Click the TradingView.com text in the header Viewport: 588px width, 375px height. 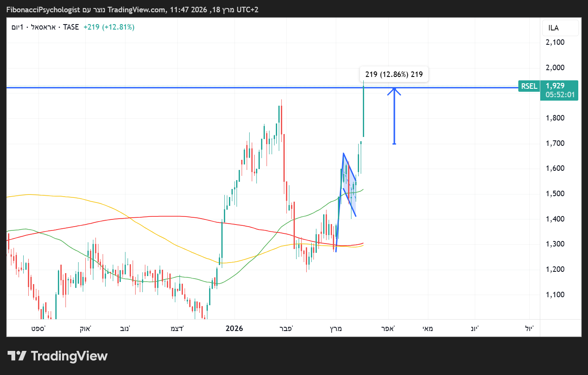point(137,9)
